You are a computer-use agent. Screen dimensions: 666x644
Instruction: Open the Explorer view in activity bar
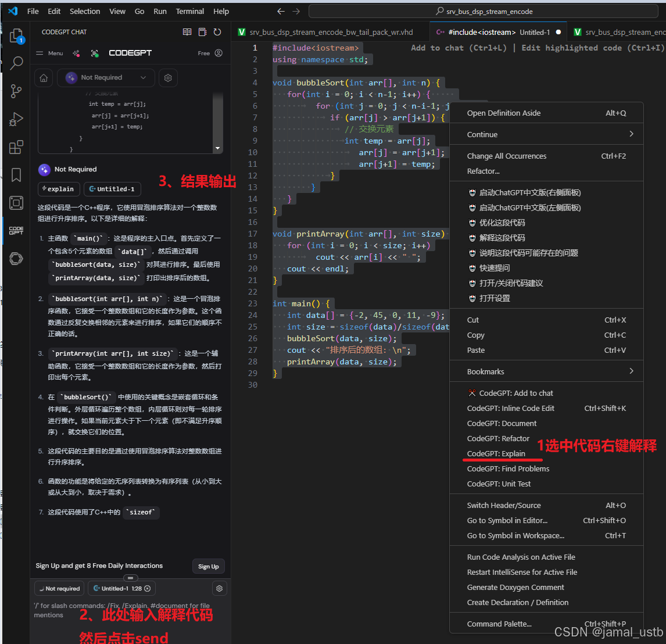17,35
